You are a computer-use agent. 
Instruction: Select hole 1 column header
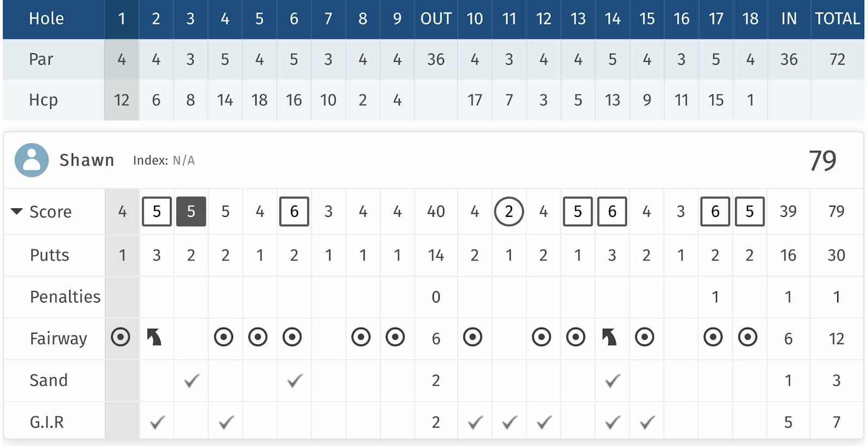point(122,19)
